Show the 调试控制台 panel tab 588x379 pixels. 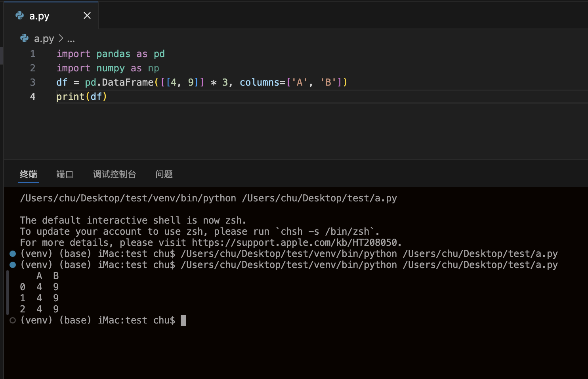pyautogui.click(x=115, y=174)
